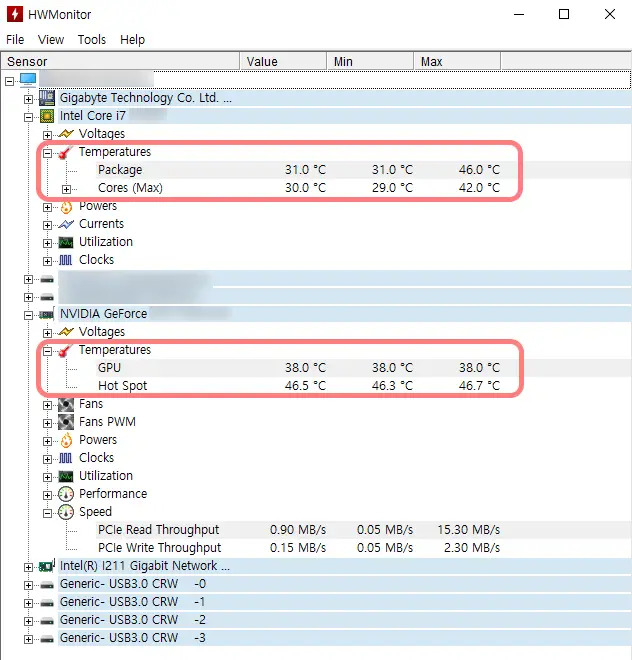632x660 pixels.
Task: Open the Tools menu
Action: coord(92,40)
